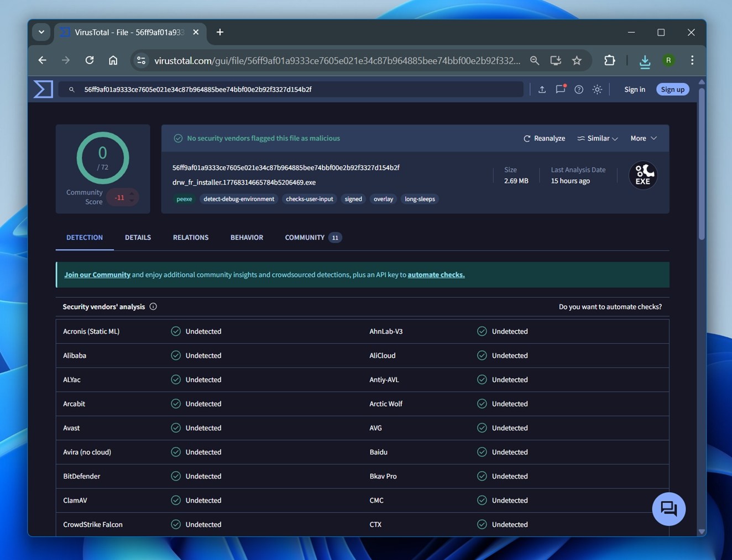The width and height of the screenshot is (732, 560).
Task: Click Do you want to automate checks?
Action: [x=610, y=307]
